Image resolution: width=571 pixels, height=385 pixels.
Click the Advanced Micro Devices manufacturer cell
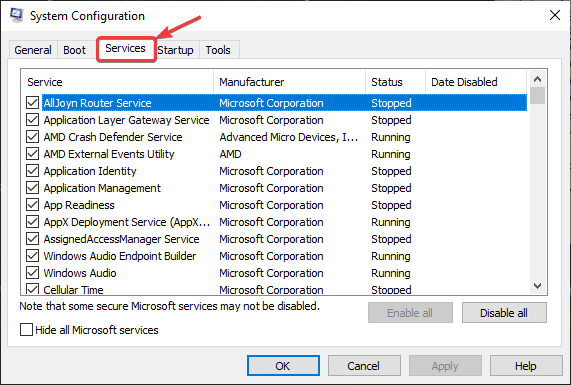[x=288, y=137]
